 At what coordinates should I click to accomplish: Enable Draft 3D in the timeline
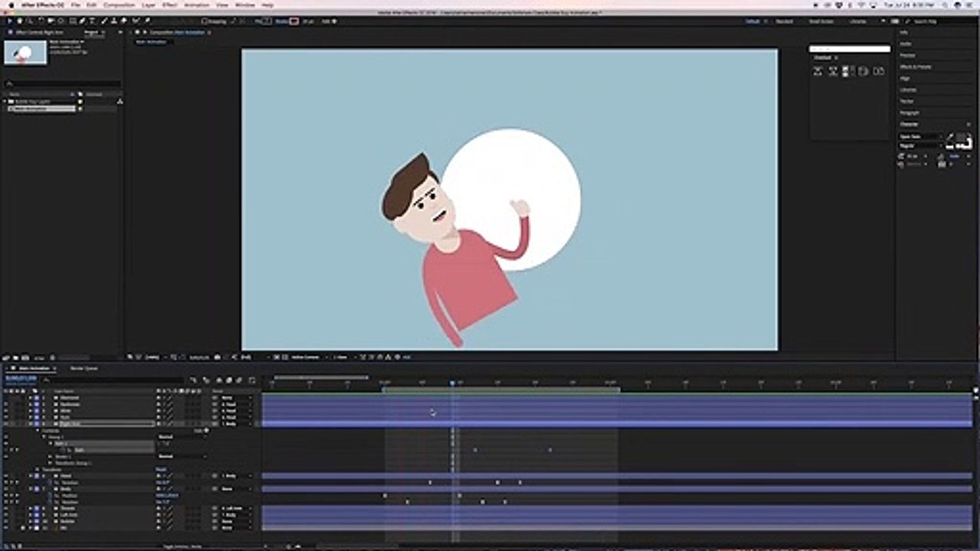coord(206,380)
